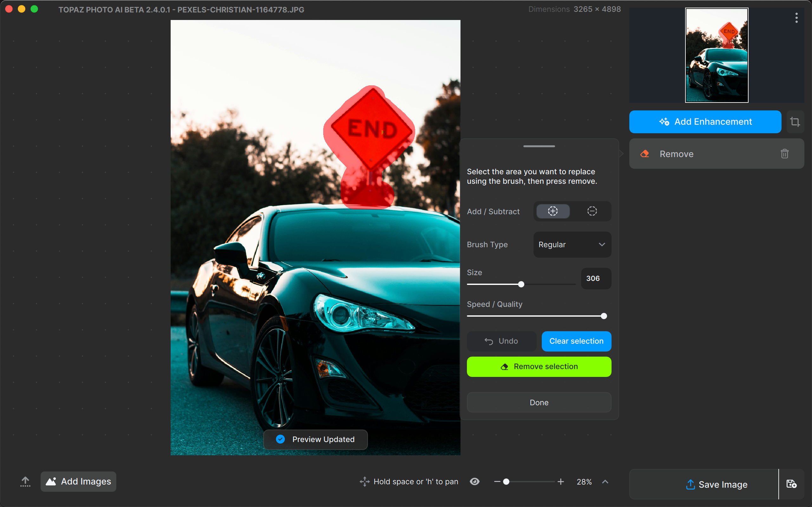Open the Brush Type dropdown
The height and width of the screenshot is (507, 812).
pos(572,245)
